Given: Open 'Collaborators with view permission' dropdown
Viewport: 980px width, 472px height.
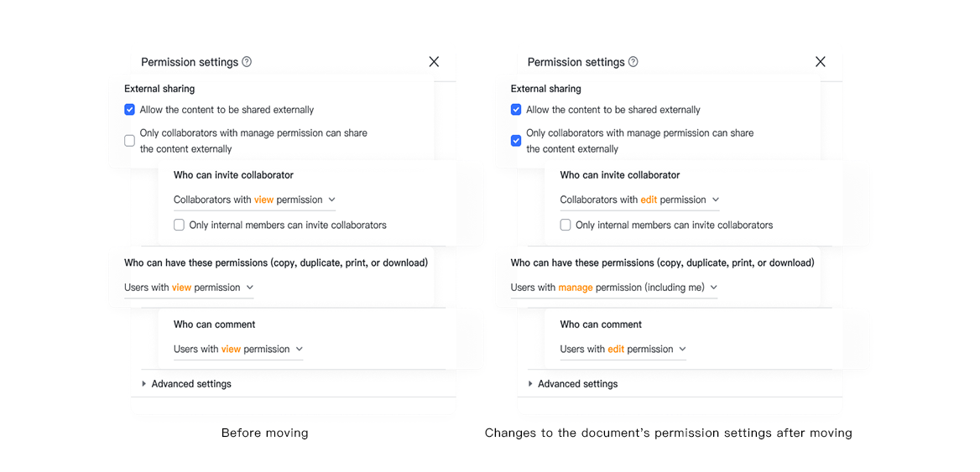Looking at the screenshot, I should [x=254, y=200].
